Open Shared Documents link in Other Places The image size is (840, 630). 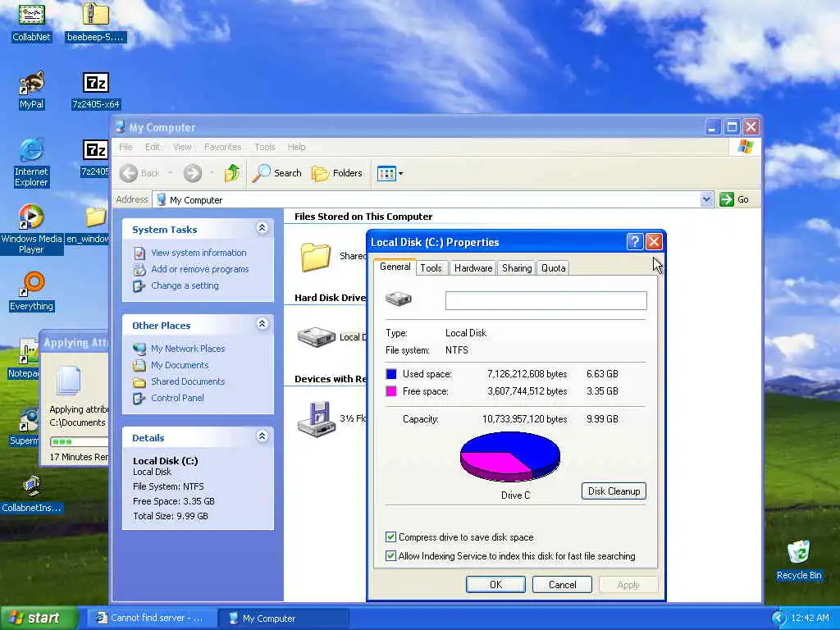(188, 381)
